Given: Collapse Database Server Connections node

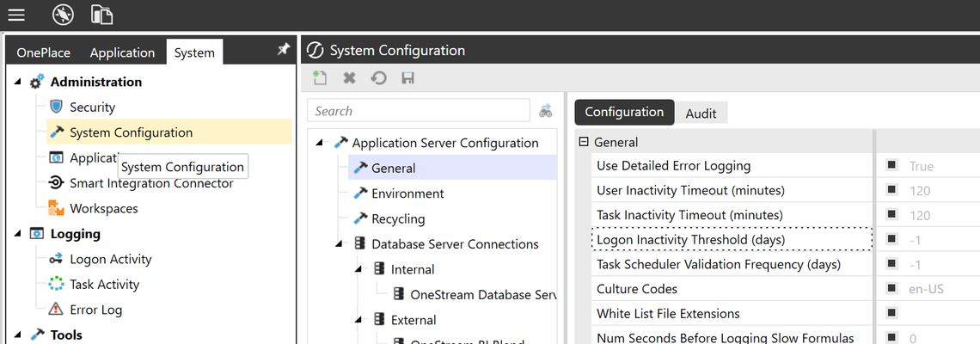Looking at the screenshot, I should tap(340, 244).
